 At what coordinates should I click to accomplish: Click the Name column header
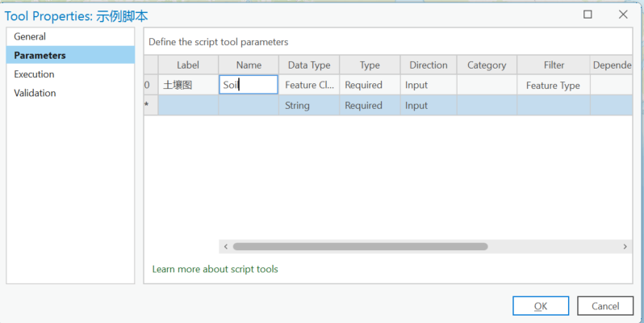tap(249, 65)
